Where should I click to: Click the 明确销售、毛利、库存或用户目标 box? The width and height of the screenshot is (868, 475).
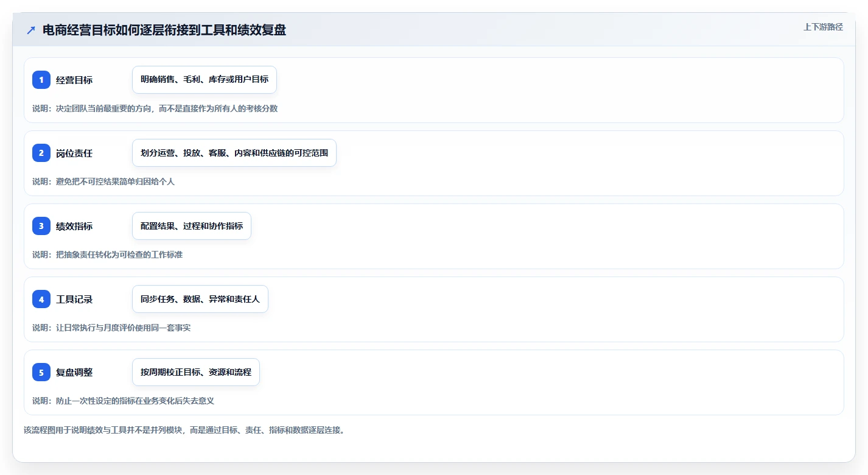pyautogui.click(x=205, y=80)
